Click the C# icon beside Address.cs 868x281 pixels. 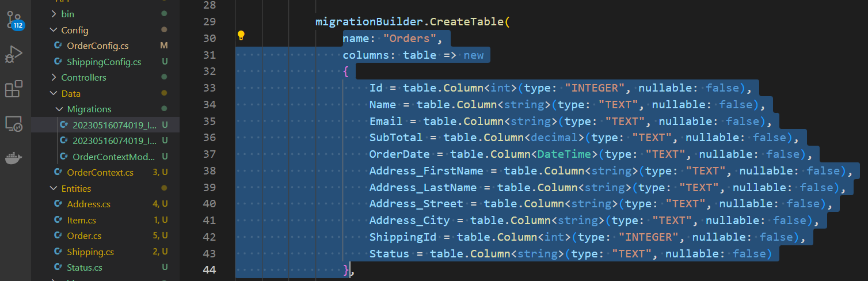(58, 204)
